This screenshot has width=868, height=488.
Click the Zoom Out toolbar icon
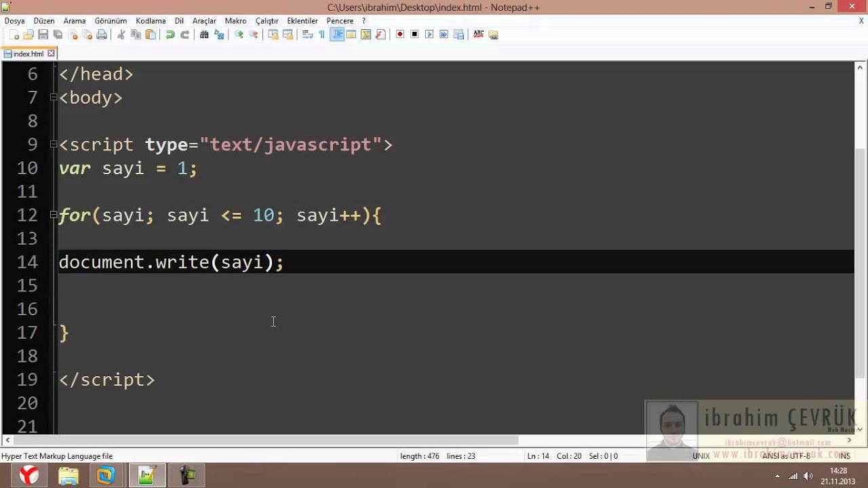[254, 35]
